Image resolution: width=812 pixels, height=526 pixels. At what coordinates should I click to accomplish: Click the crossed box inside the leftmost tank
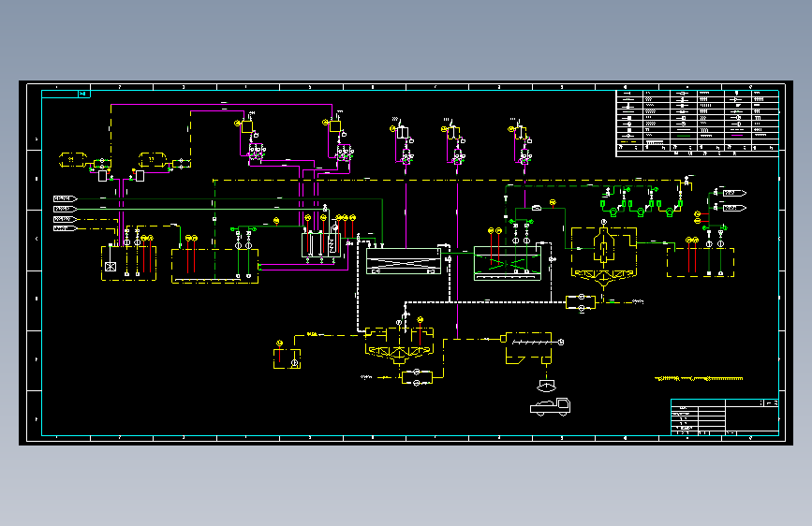[x=111, y=267]
